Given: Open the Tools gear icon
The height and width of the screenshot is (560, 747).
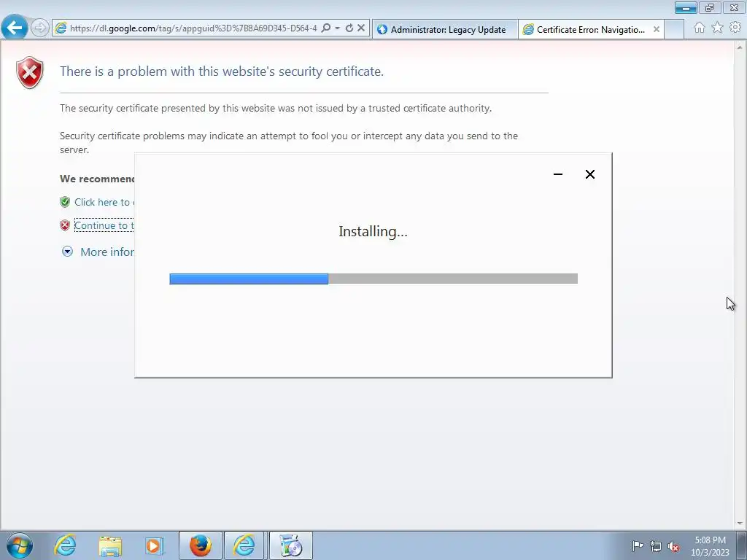Looking at the screenshot, I should point(735,28).
